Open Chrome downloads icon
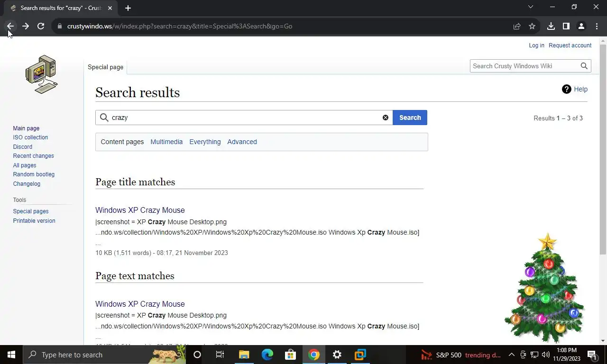Viewport: 607px width, 364px height. click(x=551, y=26)
